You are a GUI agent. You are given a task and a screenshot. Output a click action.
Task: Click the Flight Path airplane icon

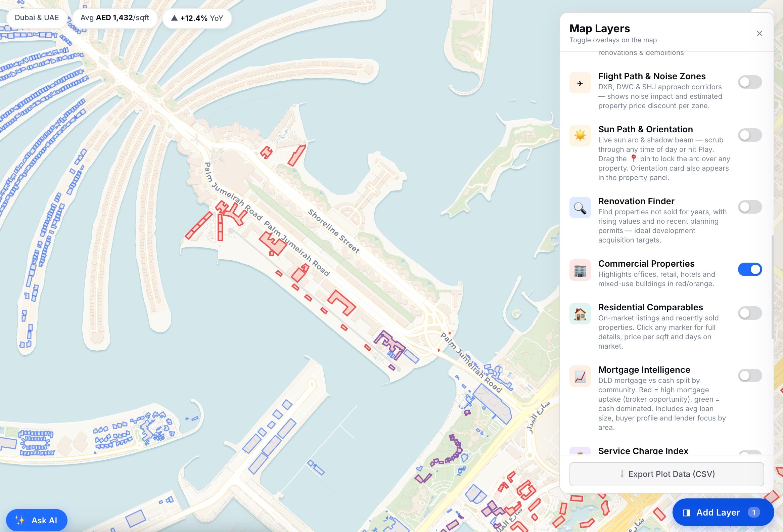(580, 83)
